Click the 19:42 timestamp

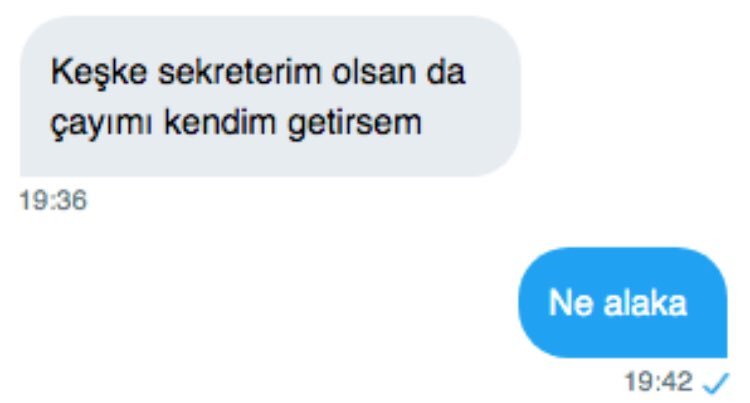pos(659,381)
